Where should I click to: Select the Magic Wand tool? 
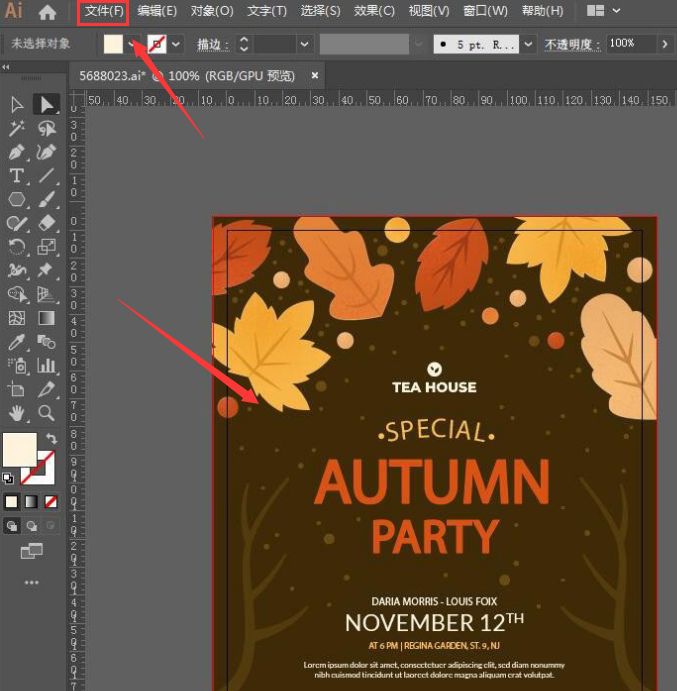pos(17,129)
